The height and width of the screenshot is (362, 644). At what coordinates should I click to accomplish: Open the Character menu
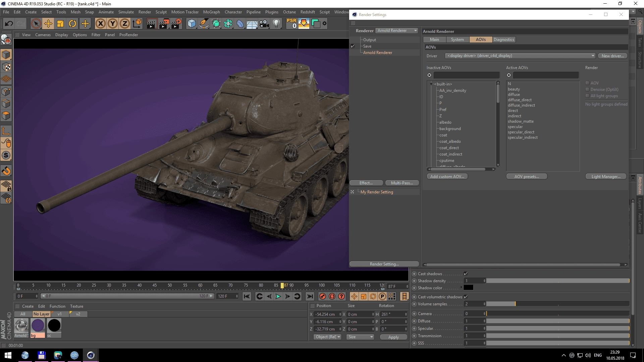click(233, 12)
